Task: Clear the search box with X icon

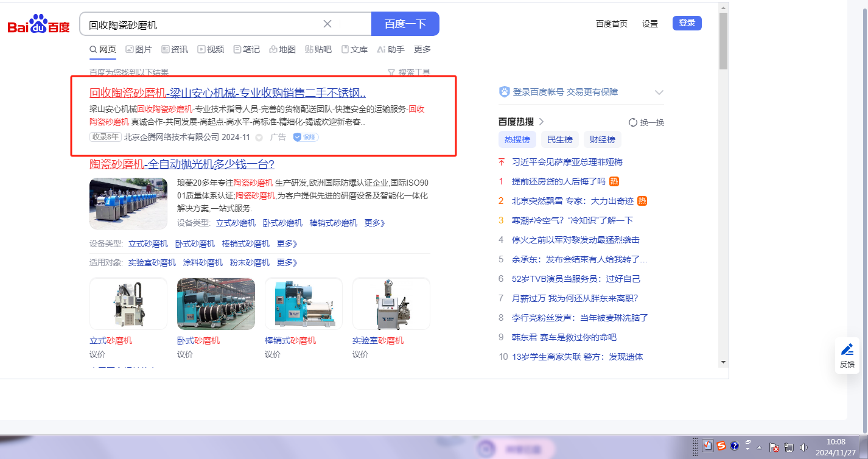Action: coord(327,24)
